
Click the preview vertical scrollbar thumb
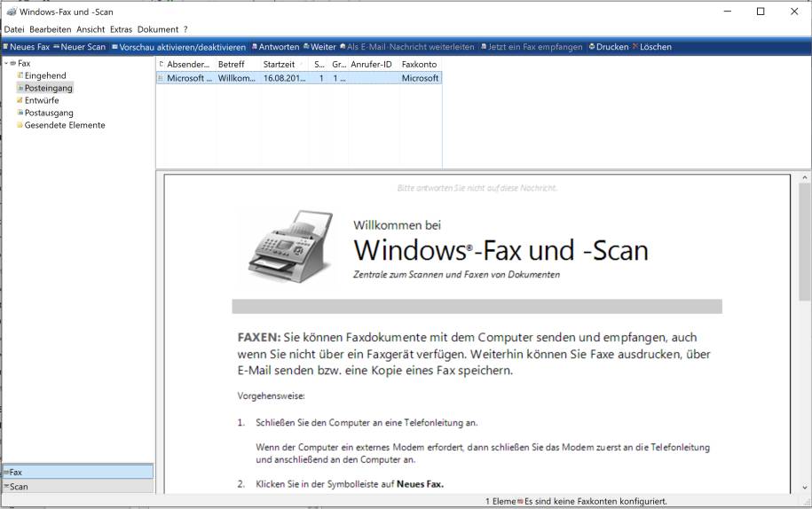pos(805,241)
